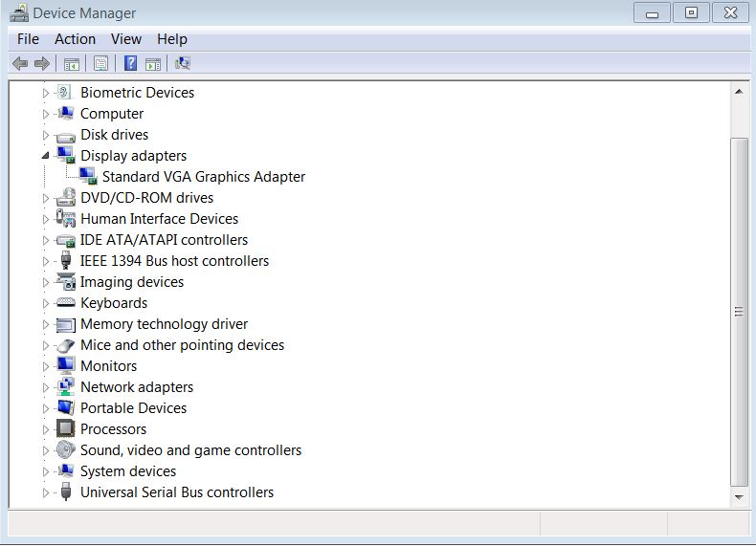Select IEEE 1394 Bus host controllers label
This screenshot has height=546, width=756.
pyautogui.click(x=174, y=261)
